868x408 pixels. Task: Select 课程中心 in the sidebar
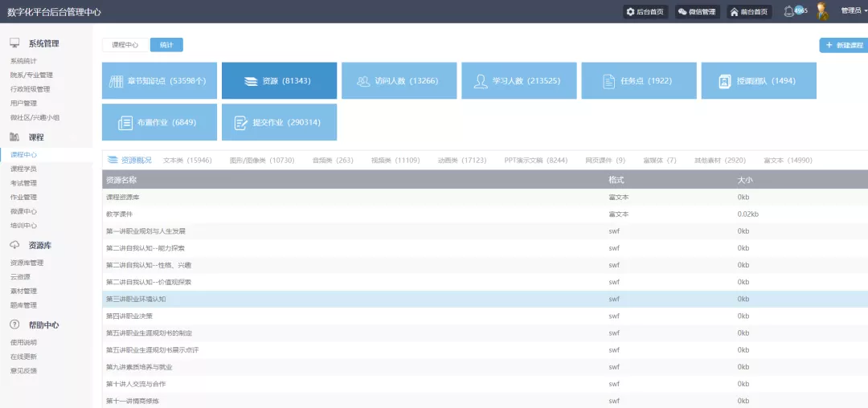(24, 155)
